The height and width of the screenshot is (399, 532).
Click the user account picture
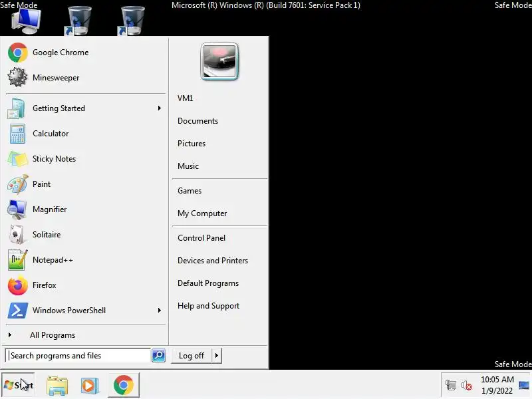tap(219, 61)
